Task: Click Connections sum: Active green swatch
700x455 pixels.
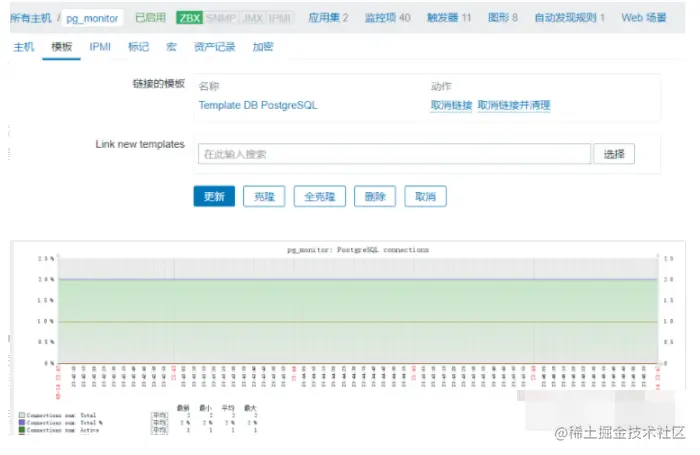Action: (22, 430)
